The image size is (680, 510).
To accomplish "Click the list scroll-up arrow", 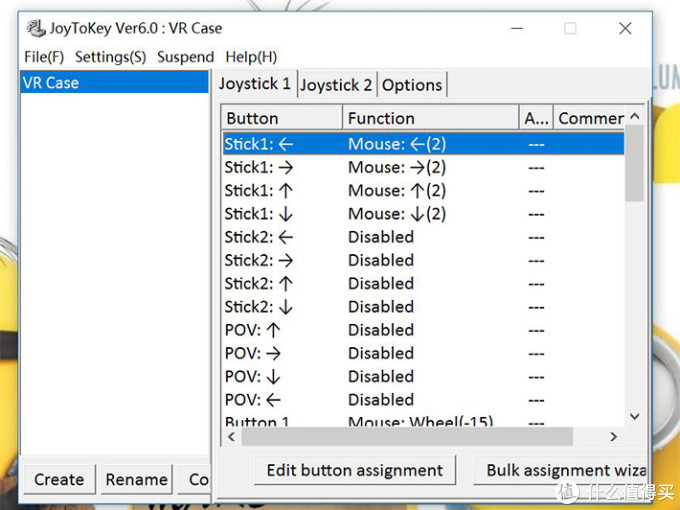I will (x=634, y=116).
